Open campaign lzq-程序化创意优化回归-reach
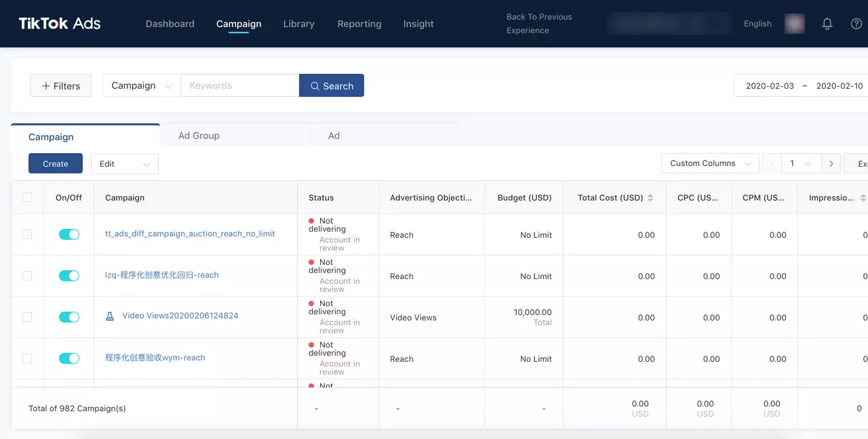868x439 pixels. tap(162, 275)
